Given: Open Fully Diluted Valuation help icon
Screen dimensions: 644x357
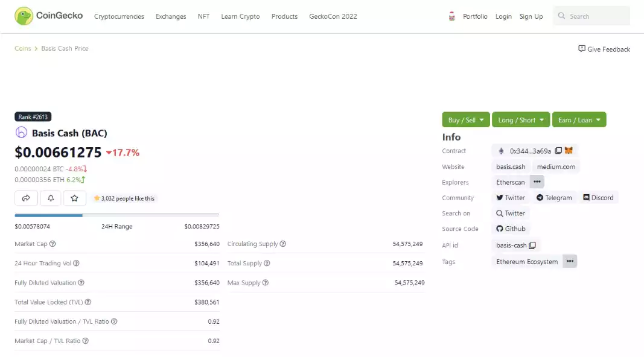Looking at the screenshot, I should (x=81, y=283).
